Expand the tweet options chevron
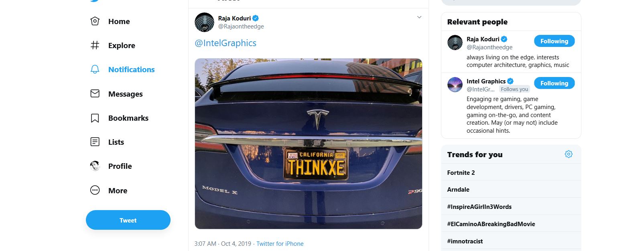This screenshot has width=644, height=251. (x=419, y=17)
